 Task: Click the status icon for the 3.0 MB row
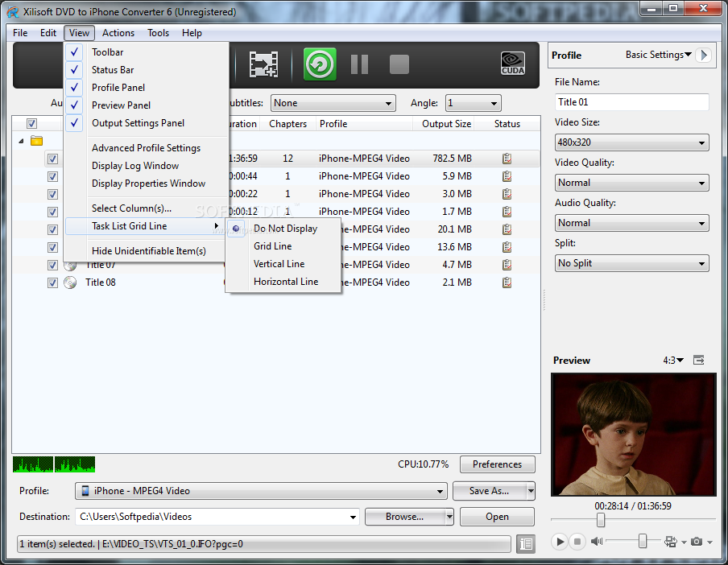click(x=507, y=194)
